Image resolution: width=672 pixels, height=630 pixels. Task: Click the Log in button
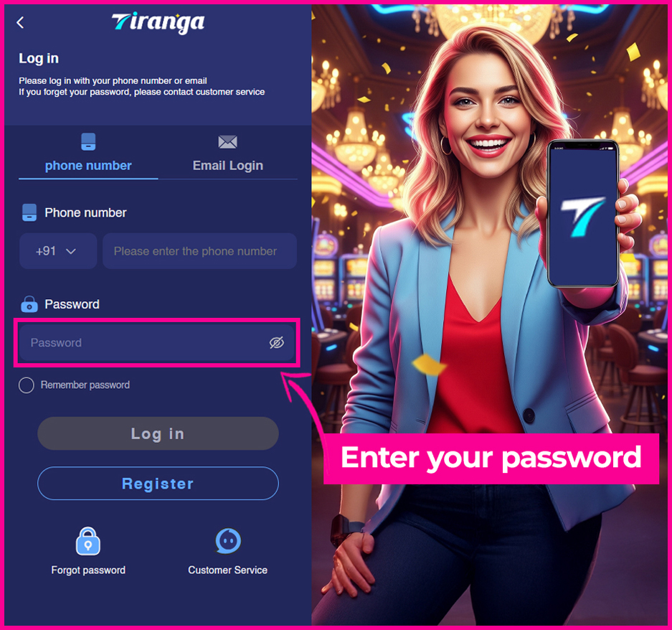pos(158,433)
